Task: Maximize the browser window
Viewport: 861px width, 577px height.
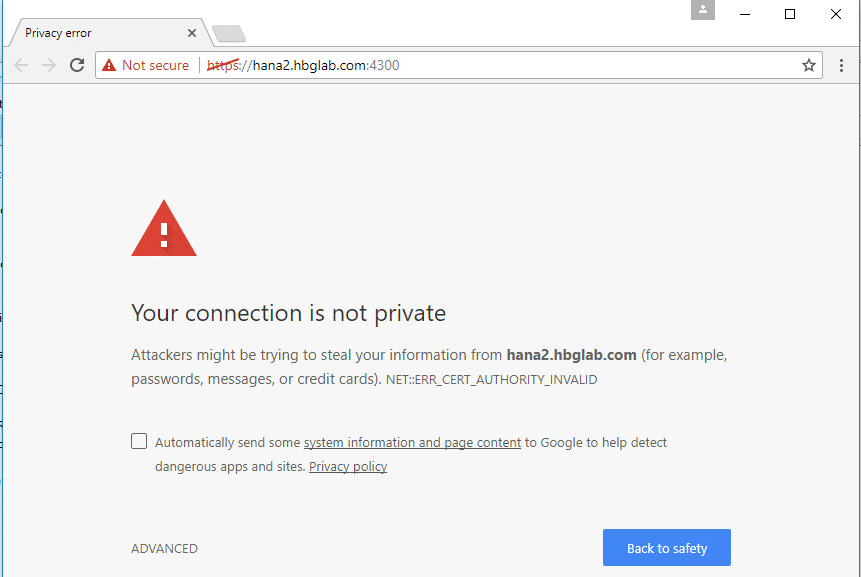Action: click(790, 14)
